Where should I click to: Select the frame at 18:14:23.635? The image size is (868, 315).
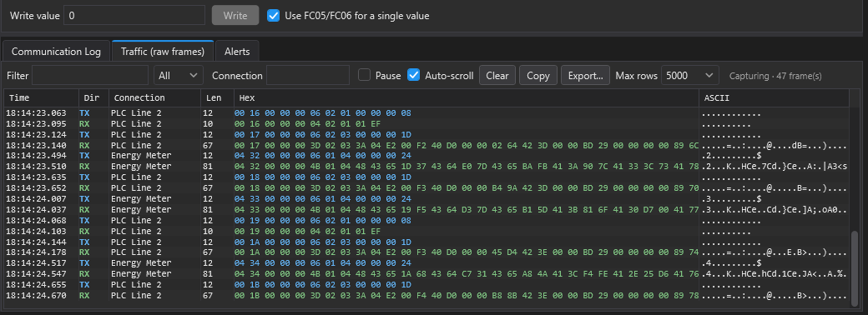[426, 177]
